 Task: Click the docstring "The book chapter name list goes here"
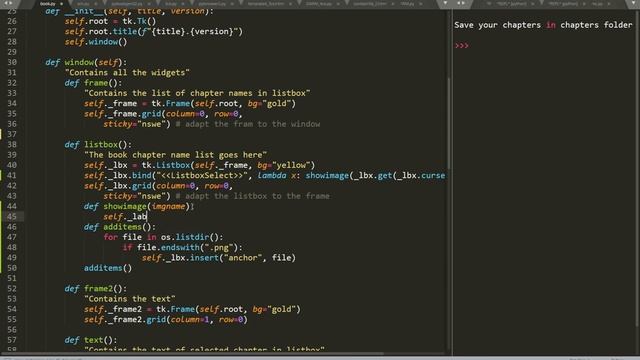tap(176, 155)
